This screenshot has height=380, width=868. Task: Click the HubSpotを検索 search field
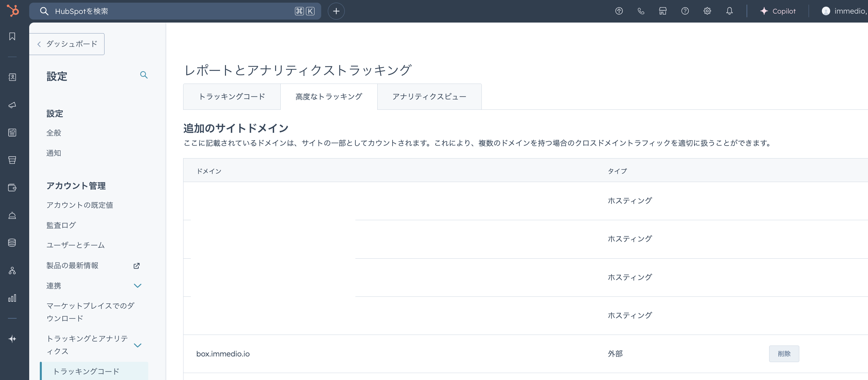click(x=169, y=11)
